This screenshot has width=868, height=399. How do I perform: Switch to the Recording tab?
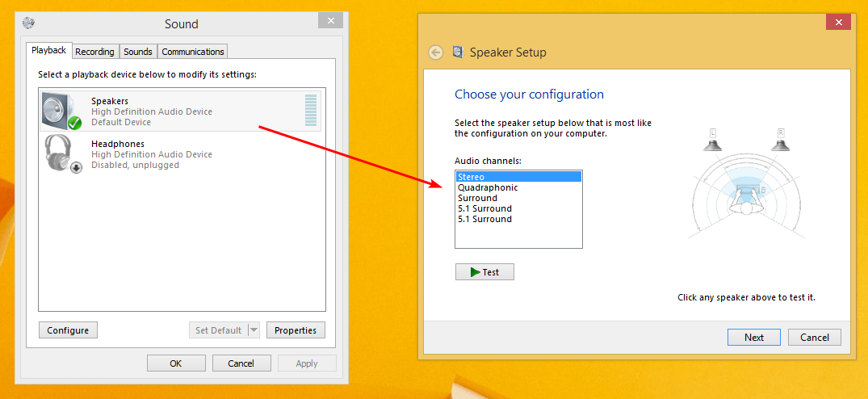(x=95, y=52)
